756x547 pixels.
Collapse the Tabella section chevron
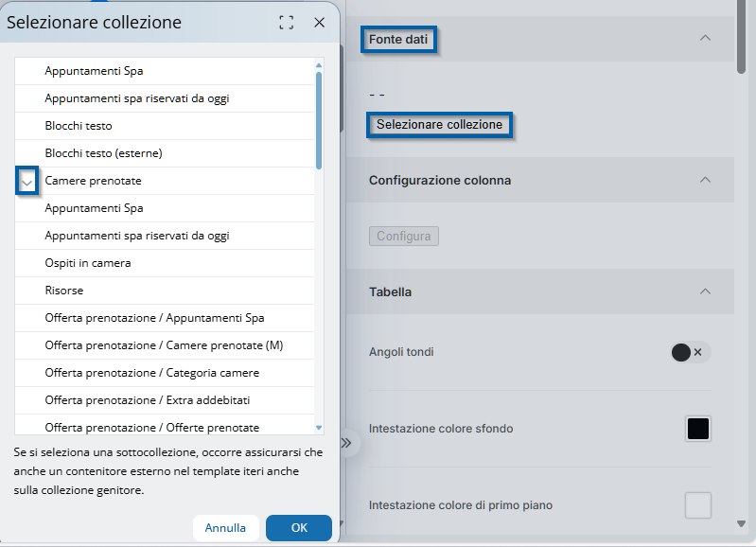tap(704, 291)
